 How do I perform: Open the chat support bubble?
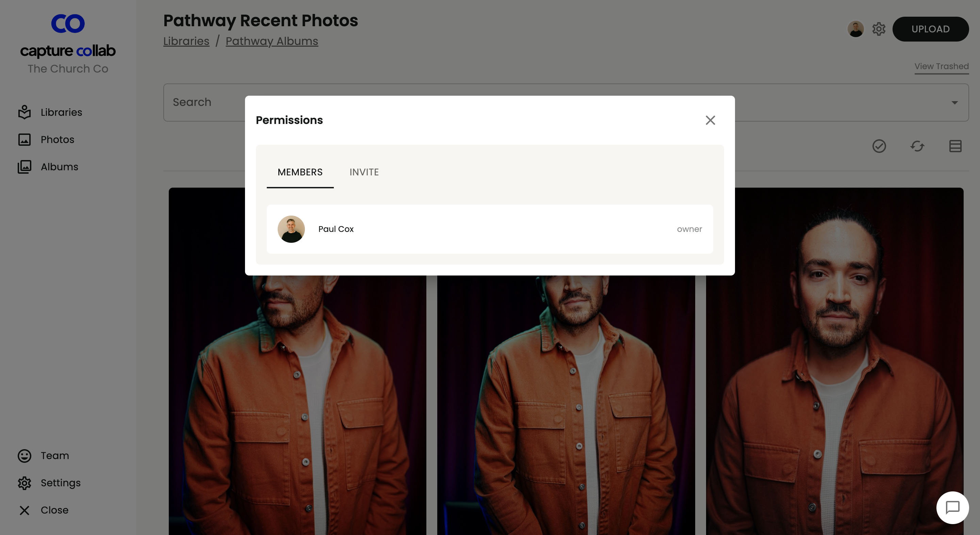[x=952, y=507]
